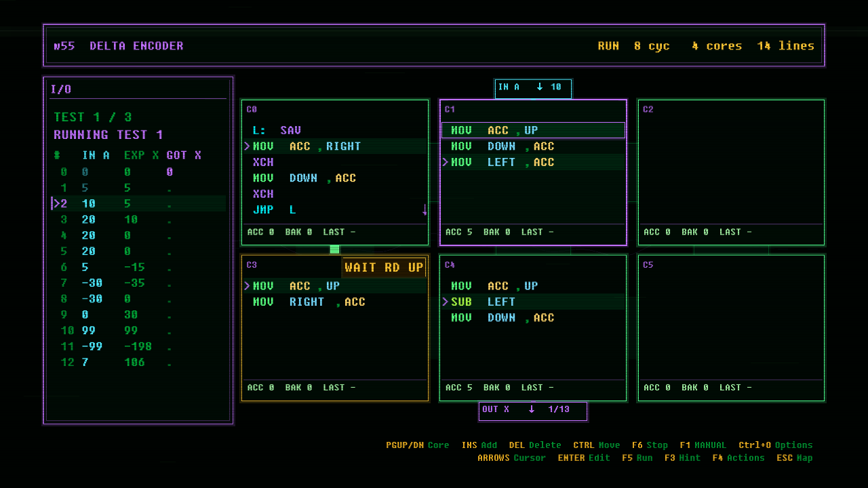Viewport: 868px width, 488px height.
Task: Select I/O row 2 with input 10
Action: 138,203
